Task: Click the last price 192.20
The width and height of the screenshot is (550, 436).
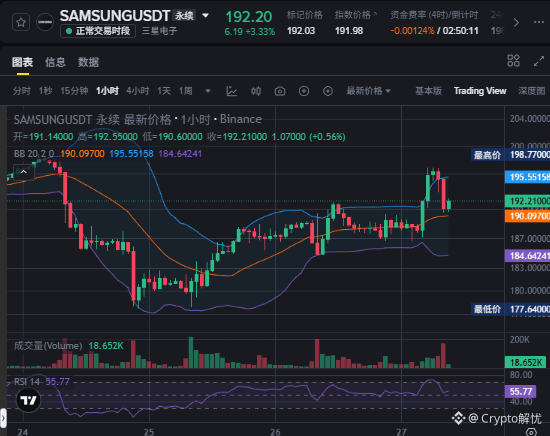Action: click(248, 16)
